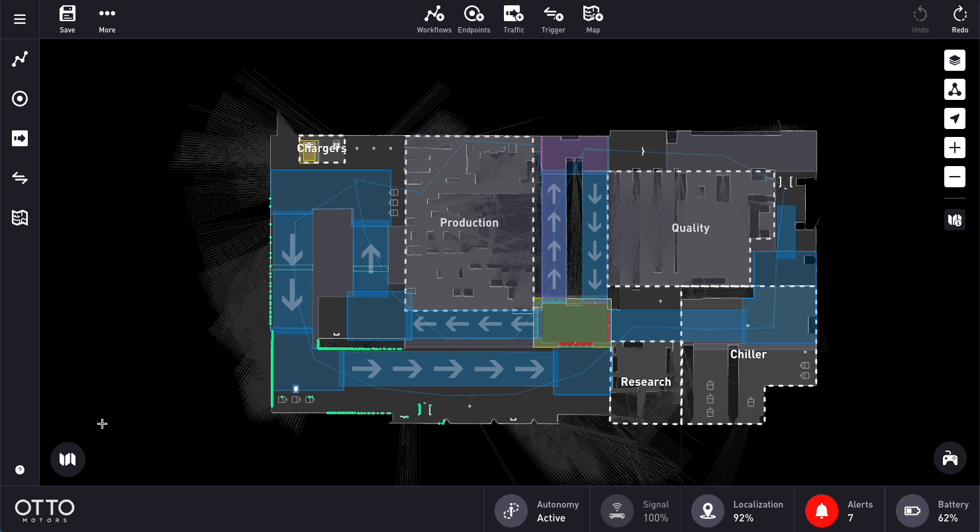The image size is (980, 532).
Task: Open the Map tool in top toolbar
Action: point(593,19)
